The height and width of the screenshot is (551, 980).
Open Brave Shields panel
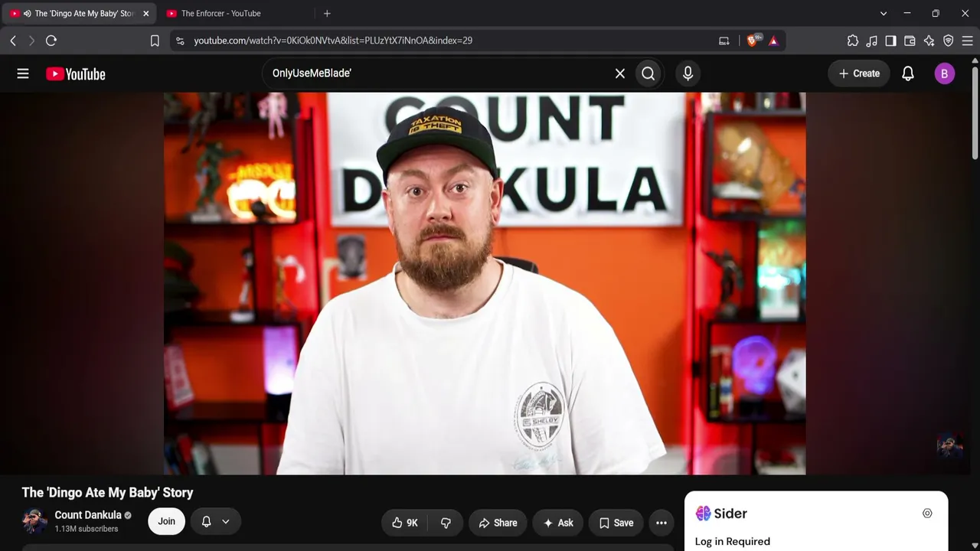pyautogui.click(x=753, y=41)
